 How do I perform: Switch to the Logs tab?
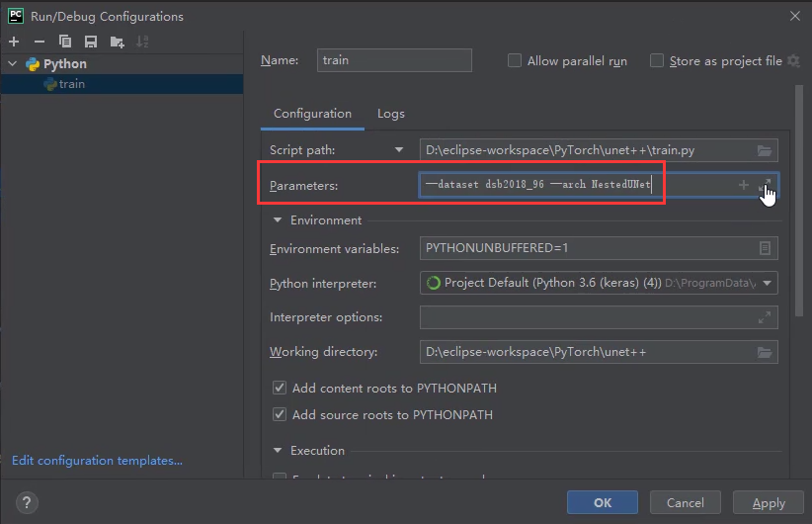pyautogui.click(x=391, y=114)
